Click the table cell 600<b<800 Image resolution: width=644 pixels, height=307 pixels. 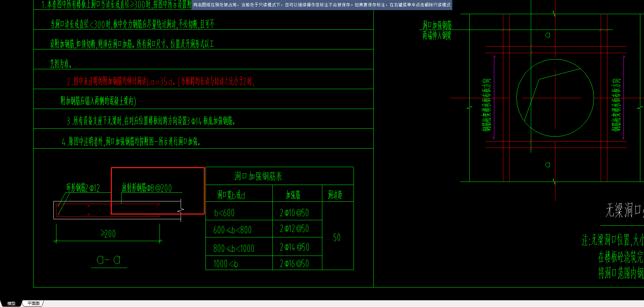pyautogui.click(x=232, y=230)
